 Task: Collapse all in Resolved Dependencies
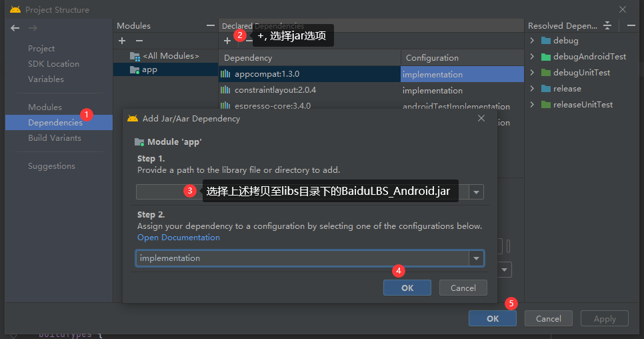607,25
